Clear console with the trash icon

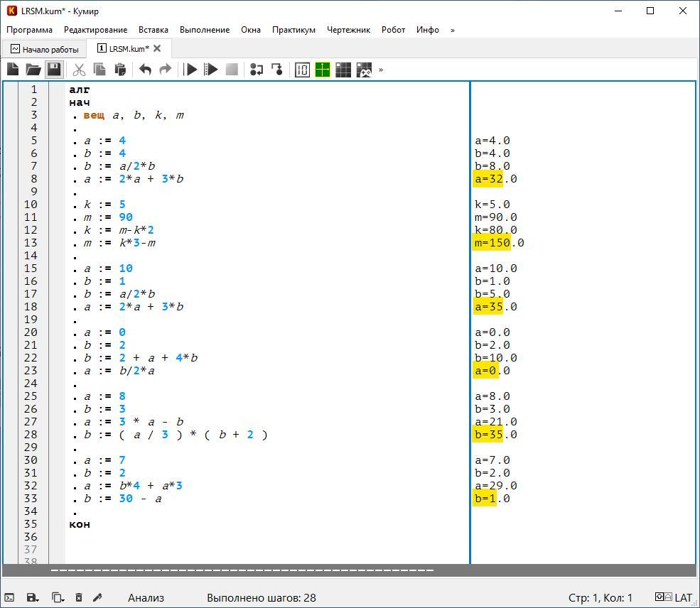[79, 598]
